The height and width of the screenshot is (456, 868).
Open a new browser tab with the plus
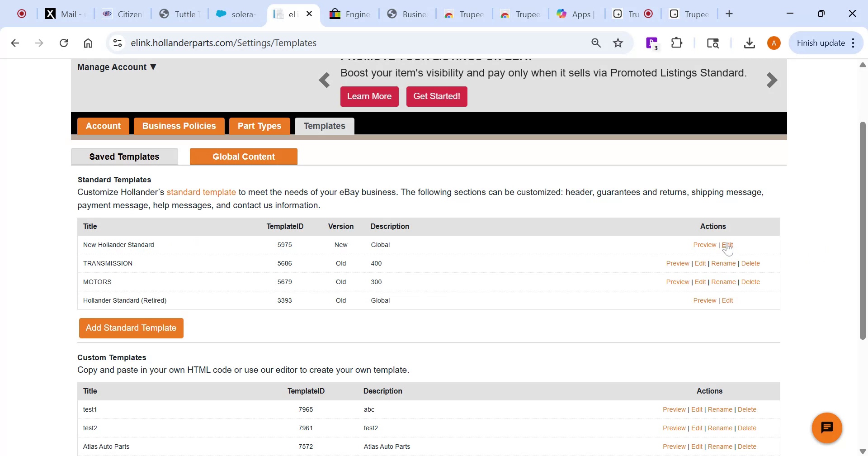730,14
